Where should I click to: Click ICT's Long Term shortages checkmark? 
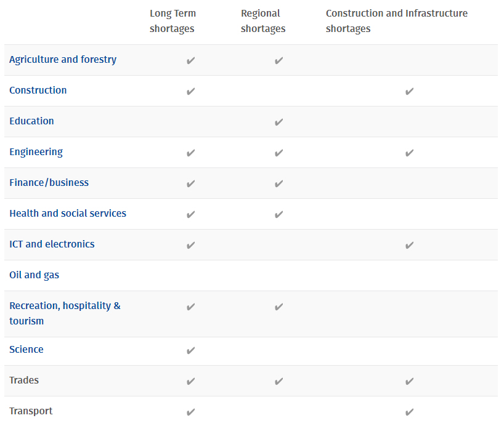(190, 245)
